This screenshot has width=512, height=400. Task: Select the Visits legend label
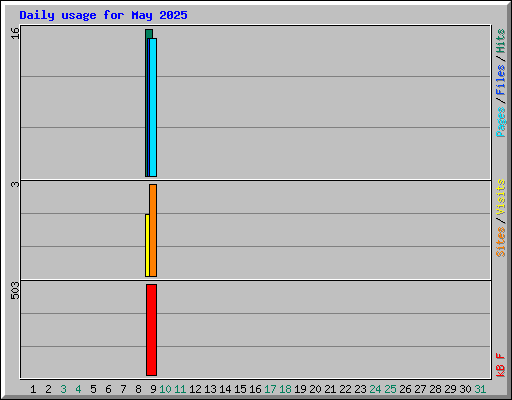coord(500,197)
